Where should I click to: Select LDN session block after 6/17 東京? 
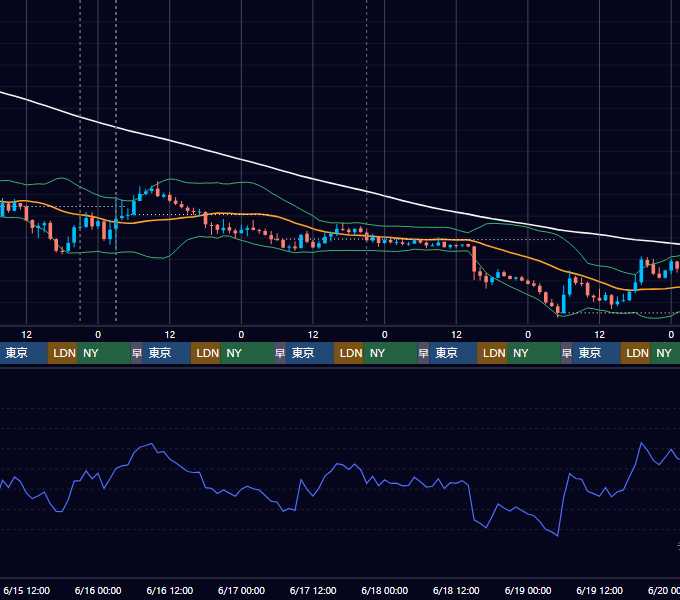(349, 353)
